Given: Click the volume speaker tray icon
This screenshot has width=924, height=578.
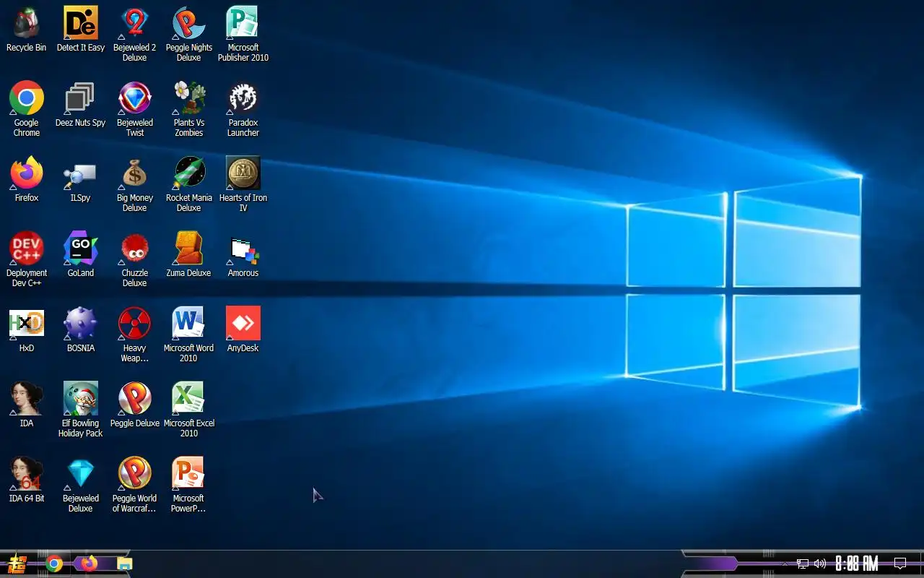Looking at the screenshot, I should click(820, 564).
